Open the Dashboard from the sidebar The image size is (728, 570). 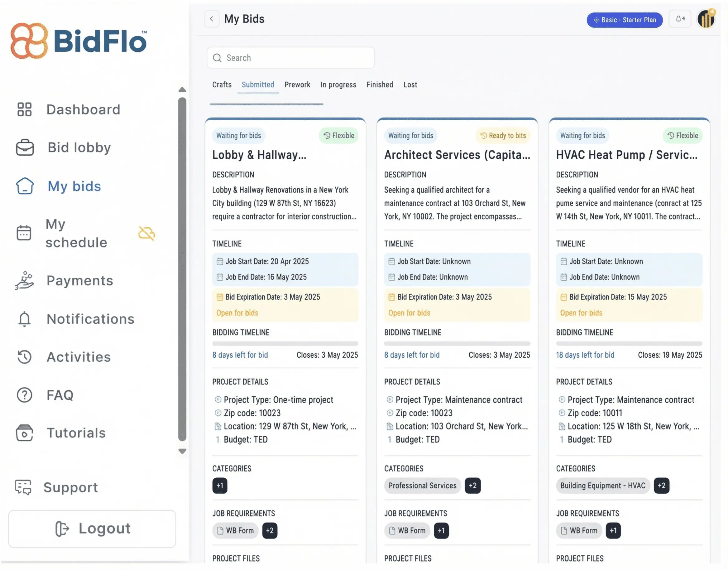tap(24, 109)
